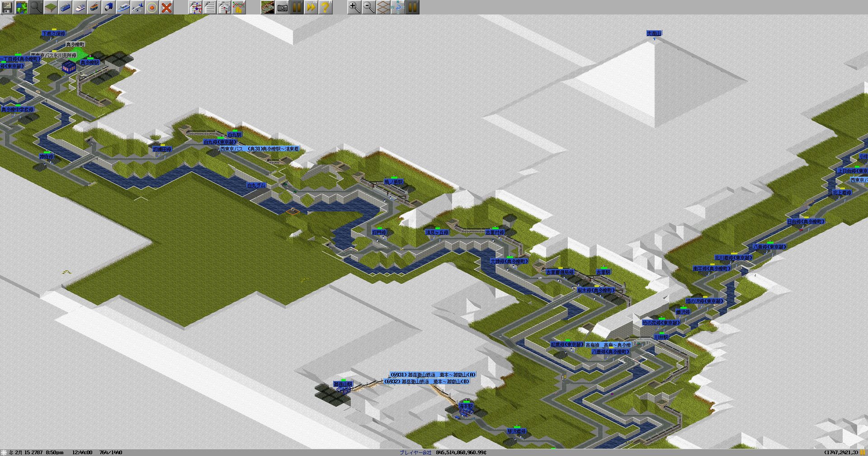The image size is (868, 456).
Task: Select the red X remove tool
Action: tap(166, 7)
